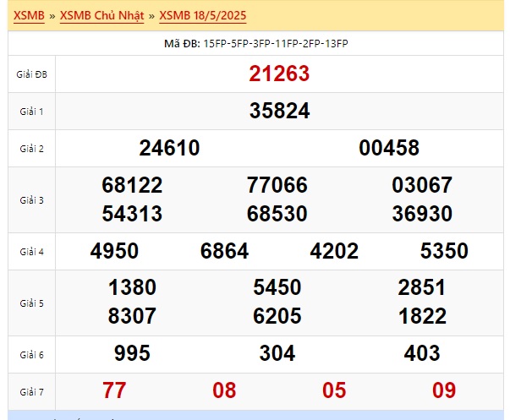This screenshot has height=420, width=510.
Task: Click the Giải 7 row label
Action: (31, 392)
